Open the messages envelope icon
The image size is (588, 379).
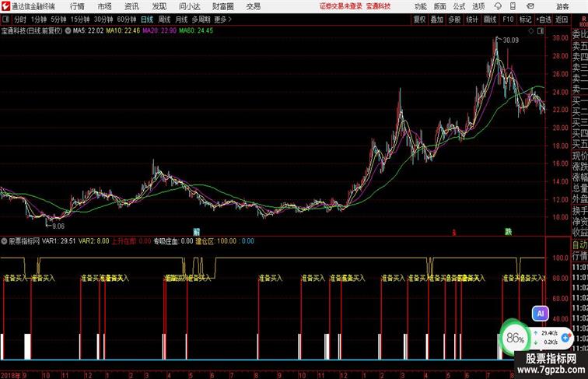[x=530, y=6]
